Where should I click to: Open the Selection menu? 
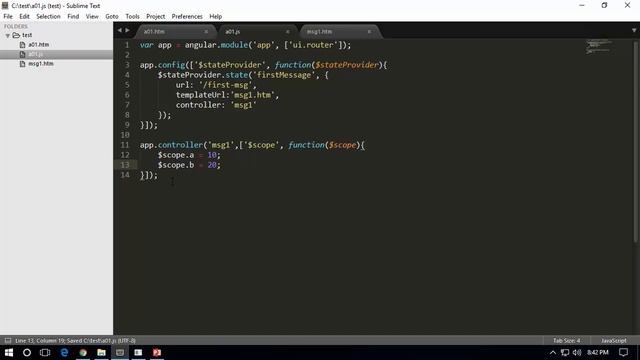point(48,16)
